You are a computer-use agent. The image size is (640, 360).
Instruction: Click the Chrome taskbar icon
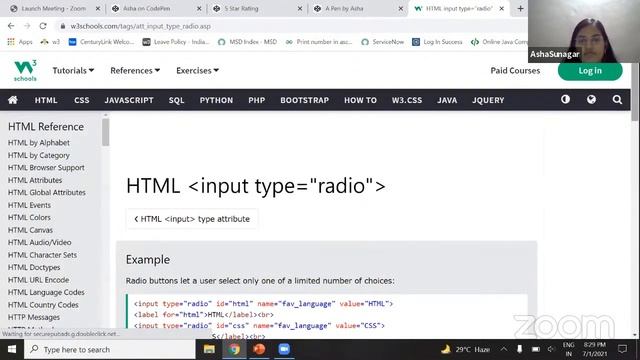tap(234, 349)
